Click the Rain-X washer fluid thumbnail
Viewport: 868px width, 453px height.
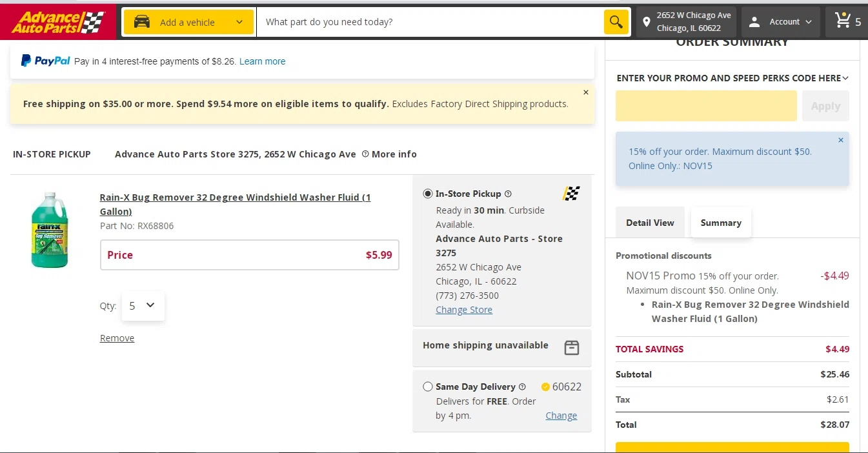click(x=50, y=230)
